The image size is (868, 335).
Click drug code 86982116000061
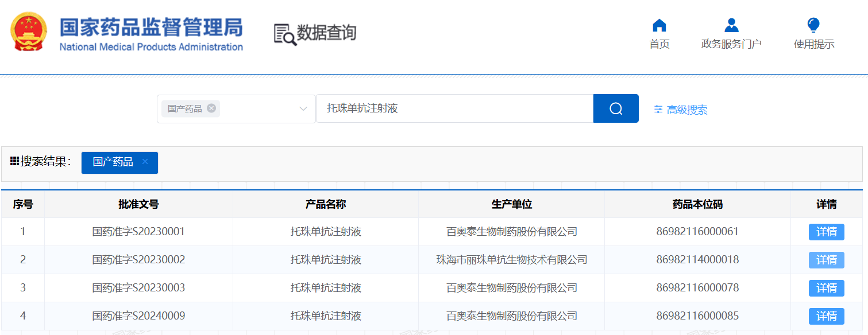(697, 232)
